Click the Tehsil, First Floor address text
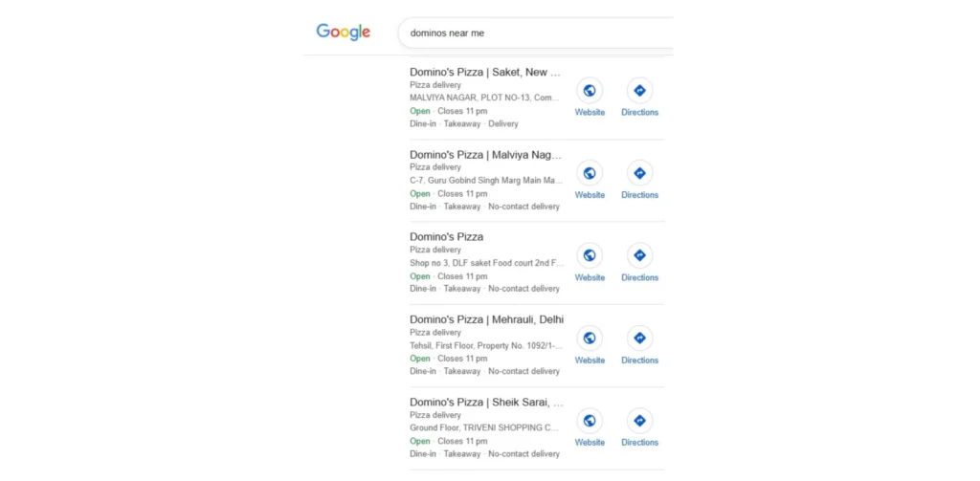Image resolution: width=980 pixels, height=481 pixels. 484,345
